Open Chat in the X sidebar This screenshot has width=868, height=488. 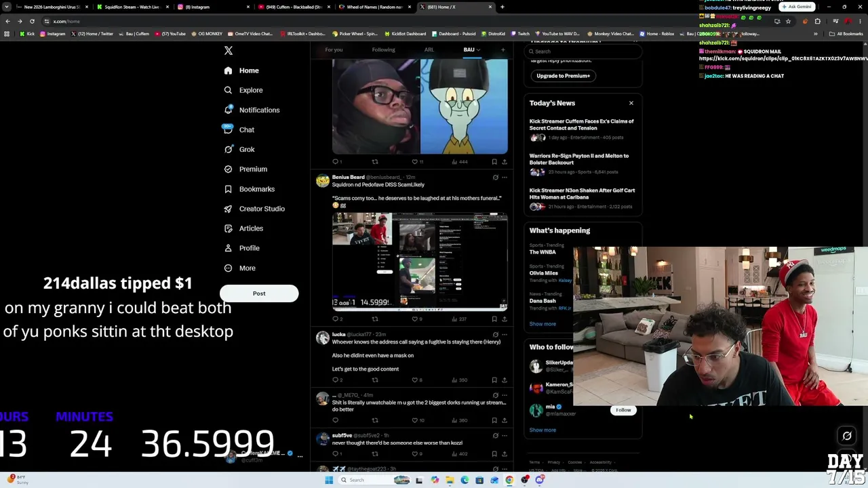(x=239, y=129)
